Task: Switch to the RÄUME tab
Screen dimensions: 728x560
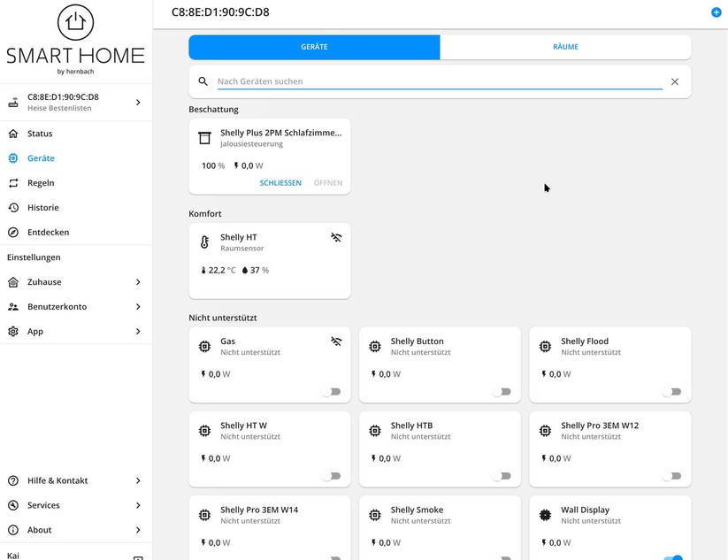Action: [x=565, y=47]
